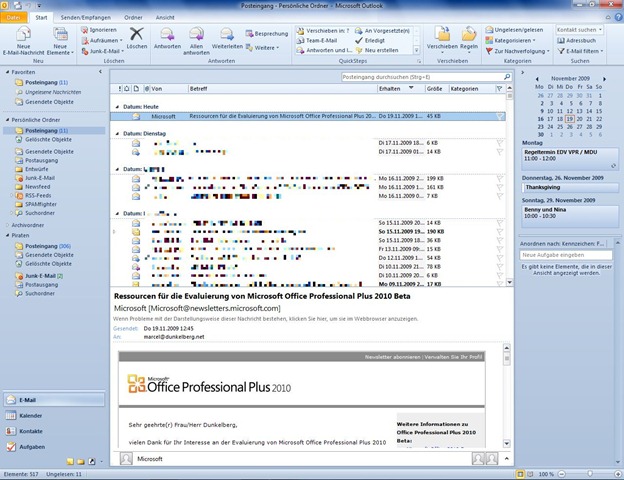
Task: Switch to Aufgaben in navigation pane
Action: [x=55, y=447]
